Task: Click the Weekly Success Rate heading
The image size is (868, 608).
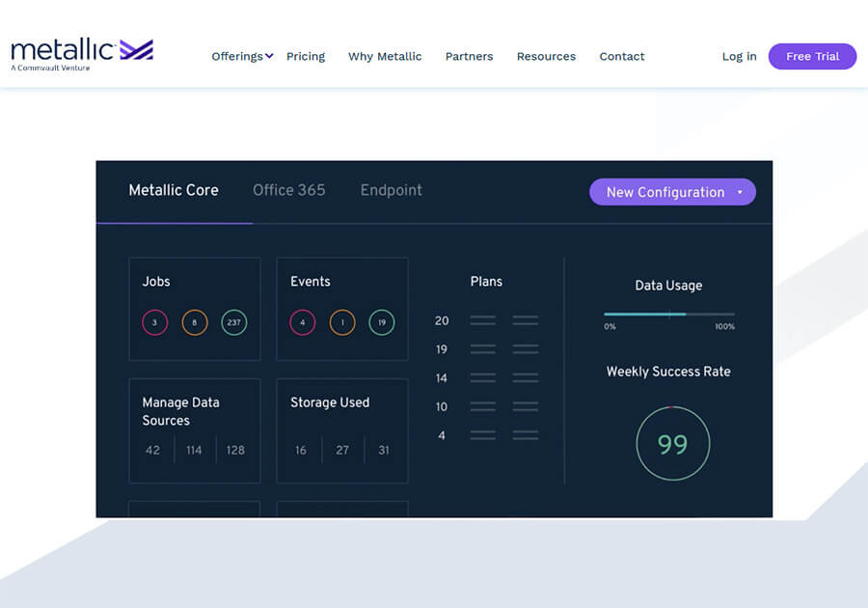Action: 668,372
